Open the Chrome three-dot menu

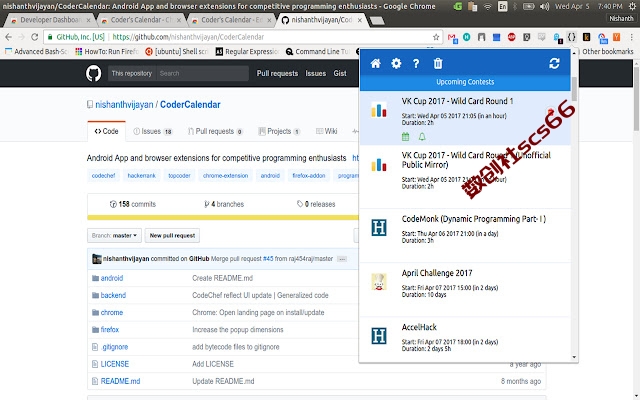tap(631, 37)
